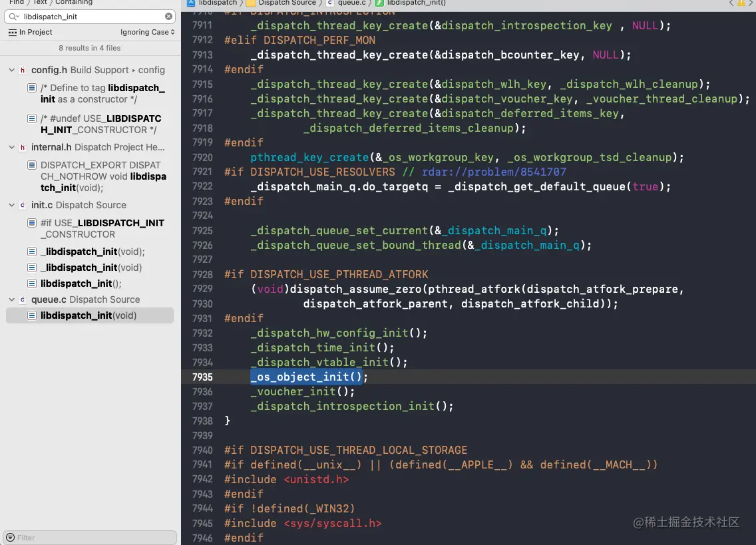Screen dimensions: 756x545
Task: Click result icon beside queue.c 'libdispatch_init(void)'
Action: click(x=32, y=315)
